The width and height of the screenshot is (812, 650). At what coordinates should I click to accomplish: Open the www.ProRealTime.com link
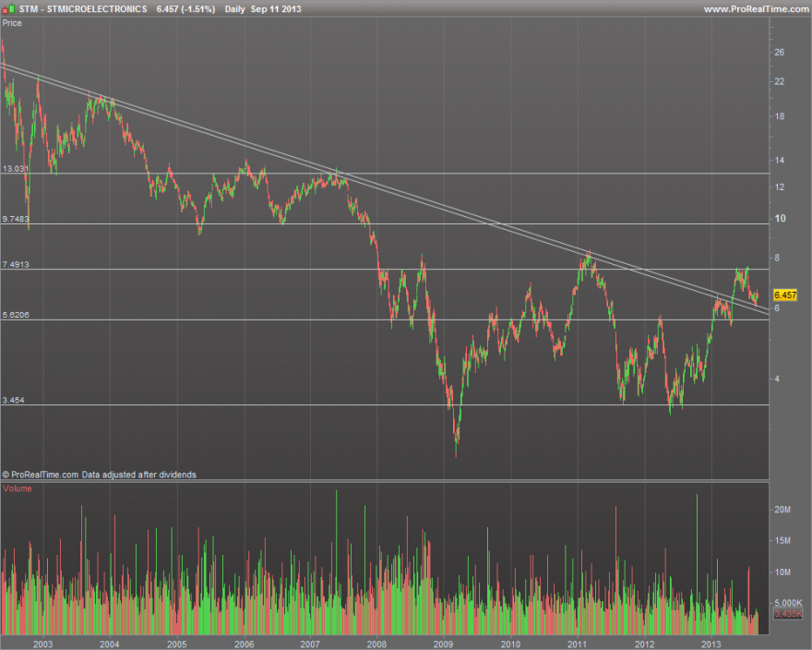758,9
